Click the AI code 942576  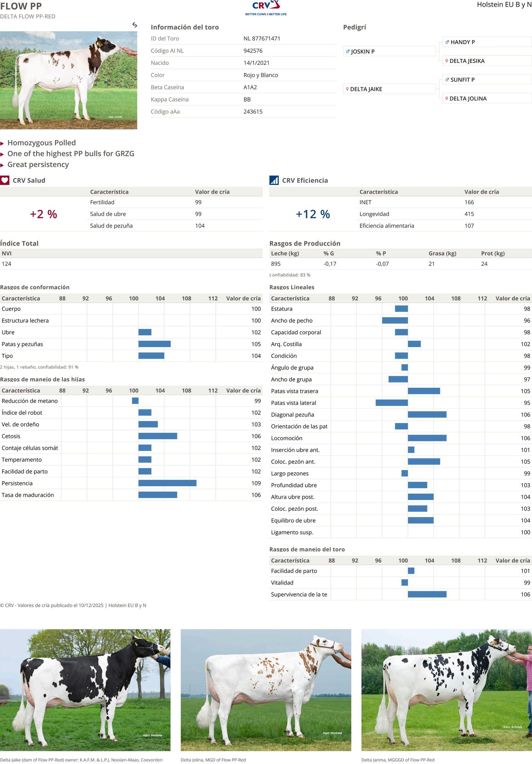click(x=253, y=51)
